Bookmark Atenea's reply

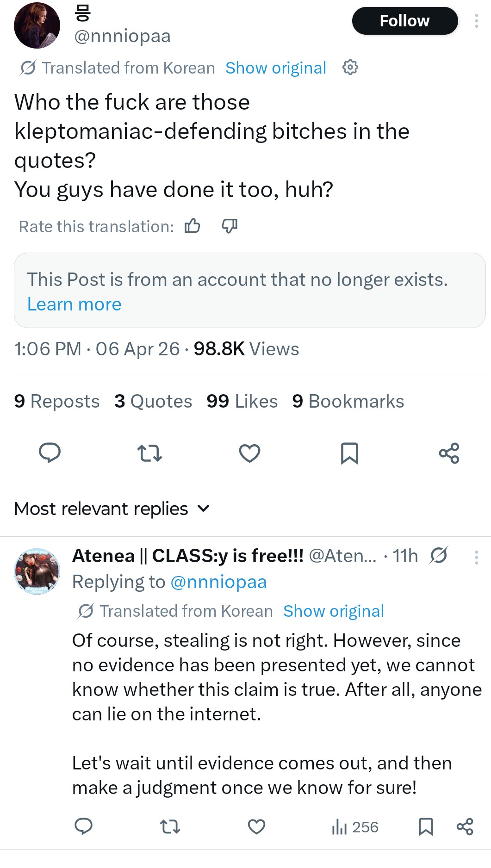point(426,826)
